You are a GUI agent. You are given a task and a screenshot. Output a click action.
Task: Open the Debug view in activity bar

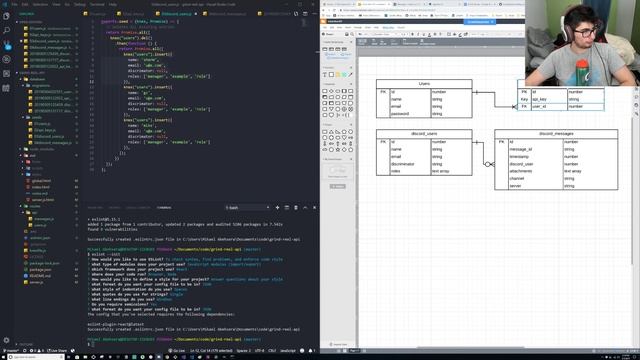pyautogui.click(x=6, y=59)
